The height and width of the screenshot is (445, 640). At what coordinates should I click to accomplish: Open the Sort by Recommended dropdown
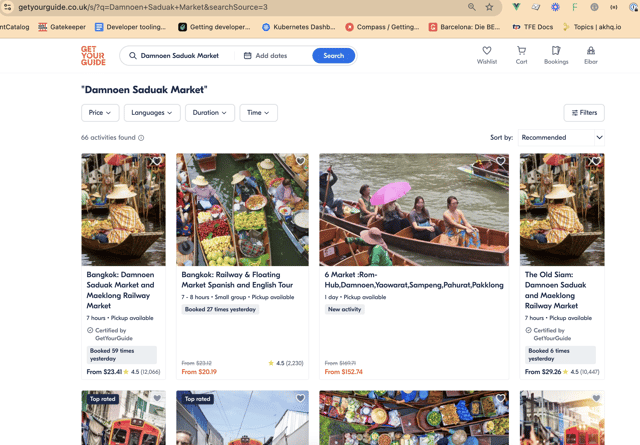click(x=561, y=137)
